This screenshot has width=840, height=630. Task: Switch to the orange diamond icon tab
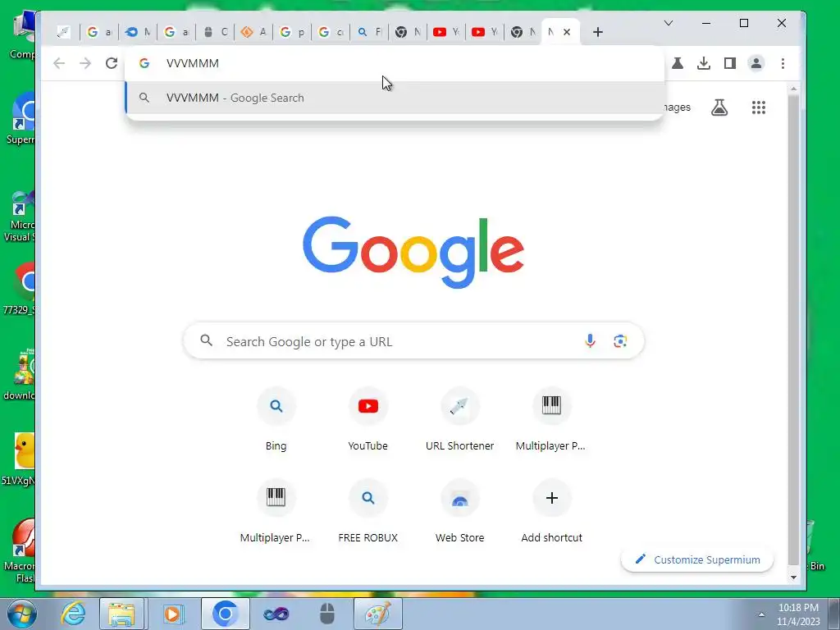253,32
